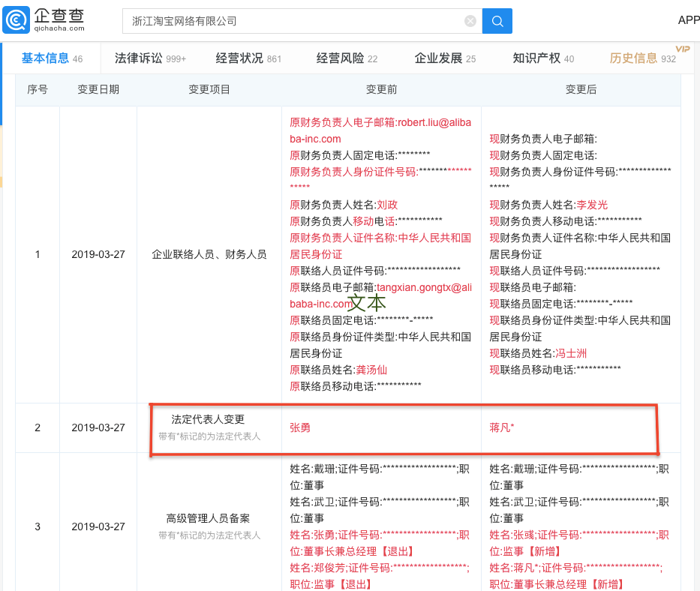Screen dimensions: 700x591
Task: Open the 基本信息 tab
Action: pos(45,58)
